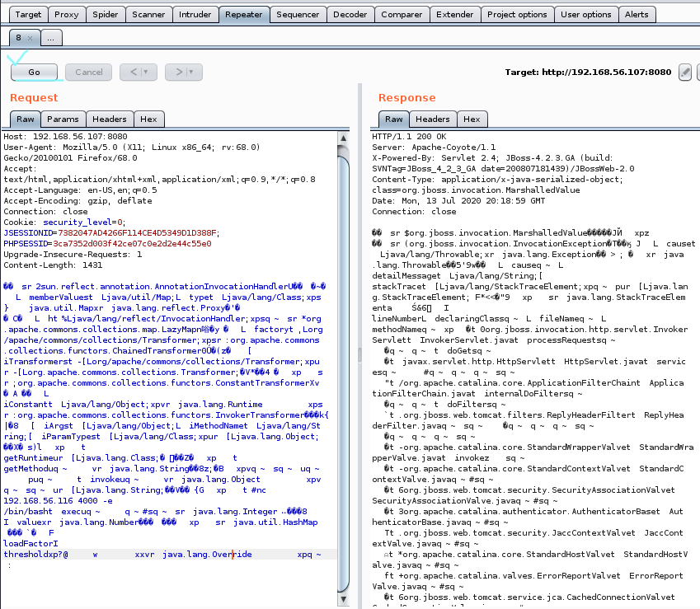Open the Extender tab
This screenshot has width=700, height=609.
455,15
